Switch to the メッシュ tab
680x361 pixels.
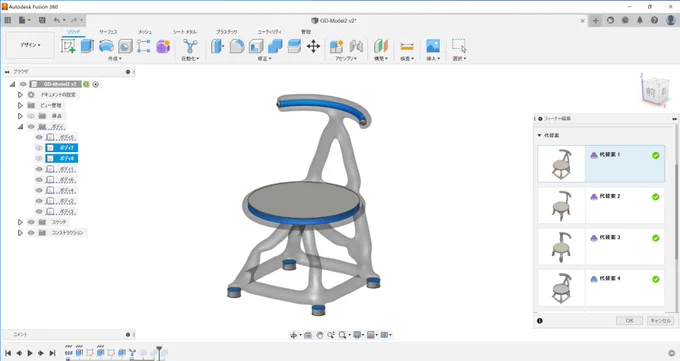[145, 32]
